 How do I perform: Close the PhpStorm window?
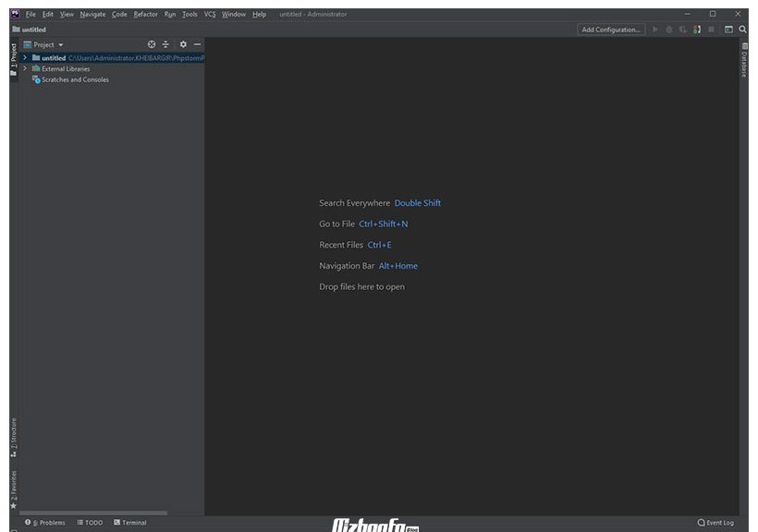click(738, 14)
